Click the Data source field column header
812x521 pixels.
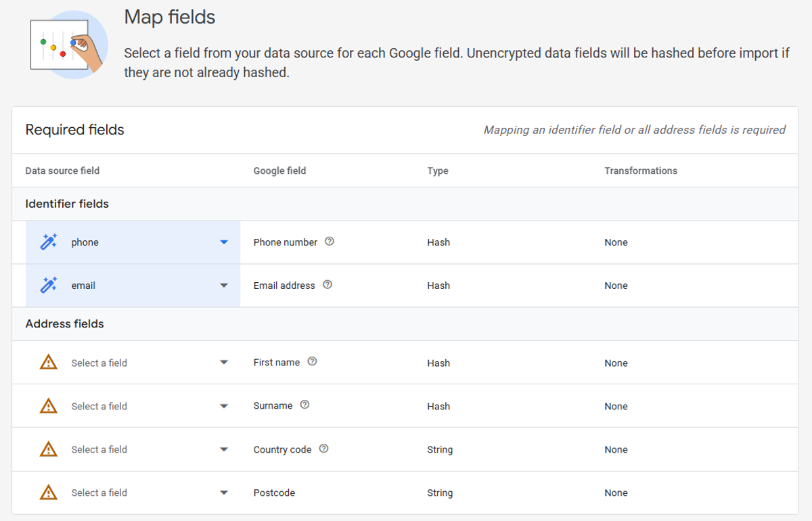[62, 171]
